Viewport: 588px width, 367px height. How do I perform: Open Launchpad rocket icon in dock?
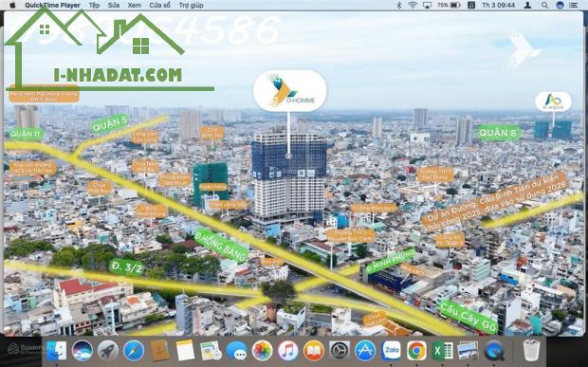[x=108, y=351]
